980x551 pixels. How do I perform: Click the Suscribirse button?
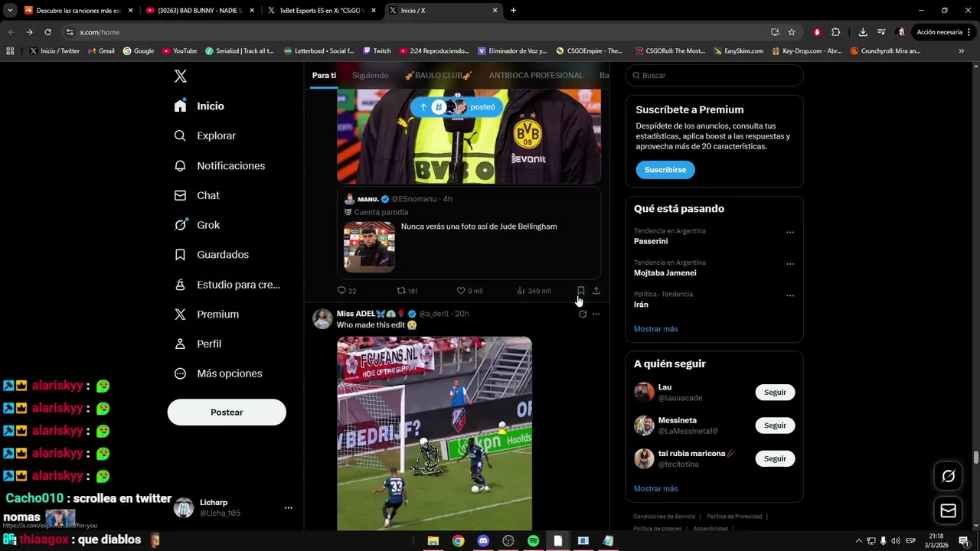pos(665,170)
